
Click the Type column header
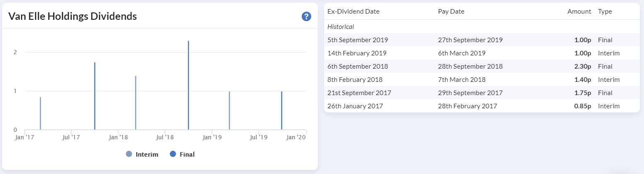click(605, 12)
